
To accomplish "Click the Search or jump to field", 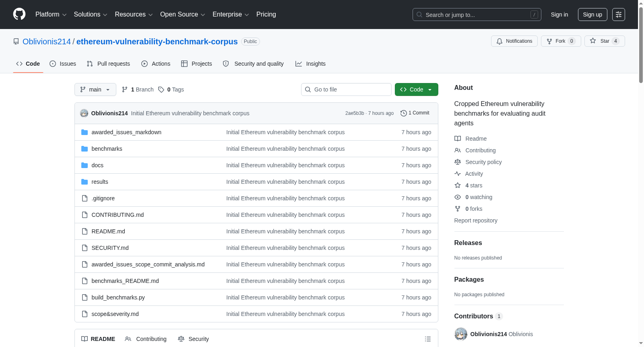I will coord(477,15).
